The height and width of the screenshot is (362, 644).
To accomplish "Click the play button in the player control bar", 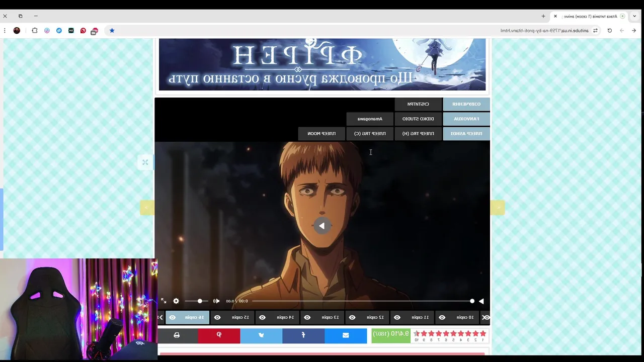I will tap(481, 301).
